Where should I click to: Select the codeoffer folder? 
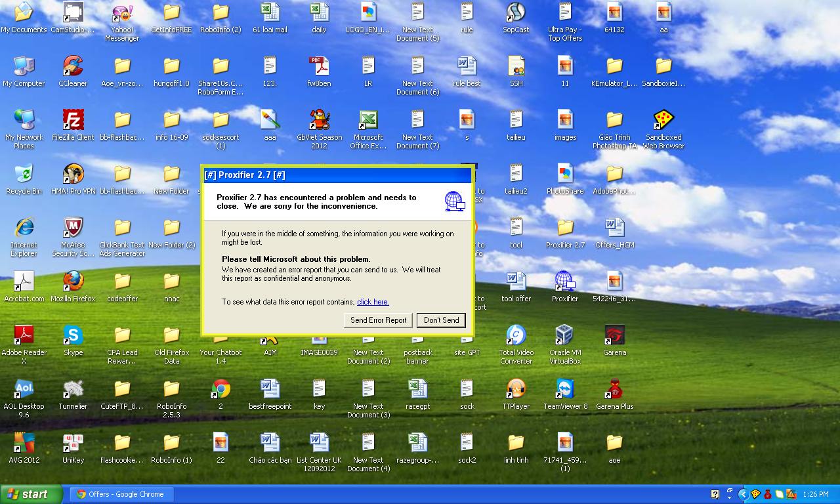pos(122,287)
